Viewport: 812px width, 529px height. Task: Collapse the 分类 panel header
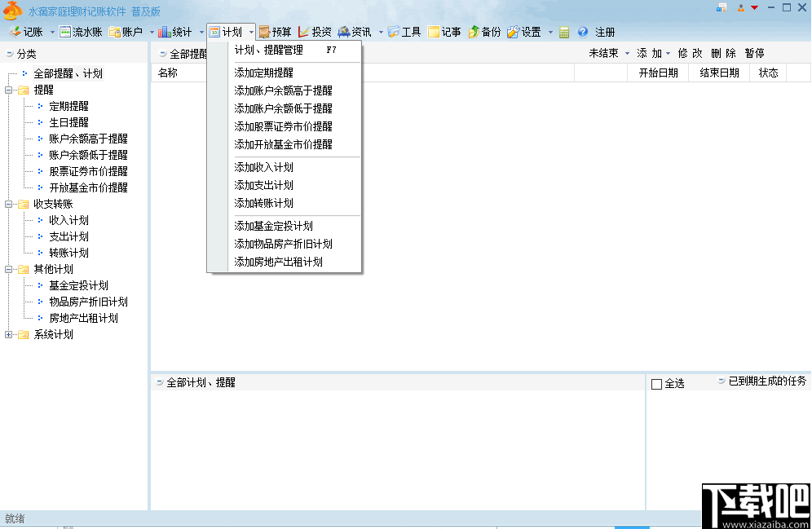tap(9, 53)
